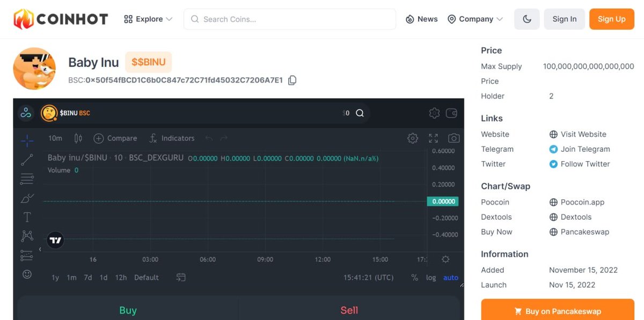Open the wallet icon in chart header
This screenshot has height=320, width=644.
tap(452, 113)
